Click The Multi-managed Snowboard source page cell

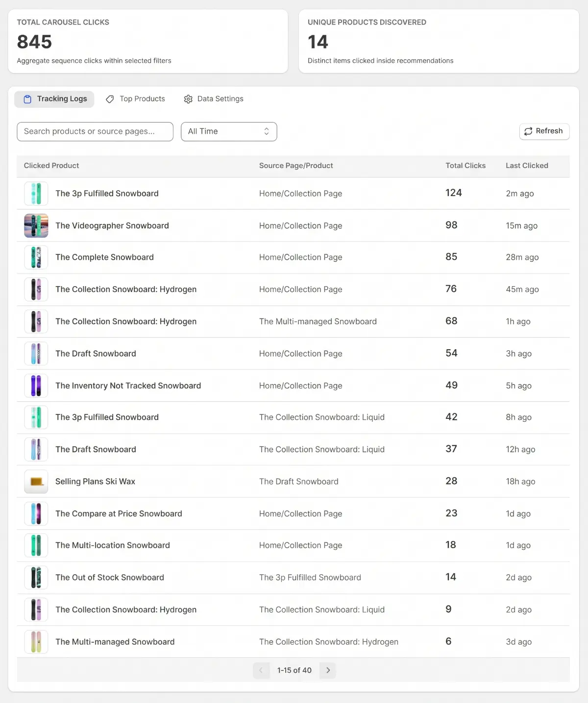pos(318,321)
